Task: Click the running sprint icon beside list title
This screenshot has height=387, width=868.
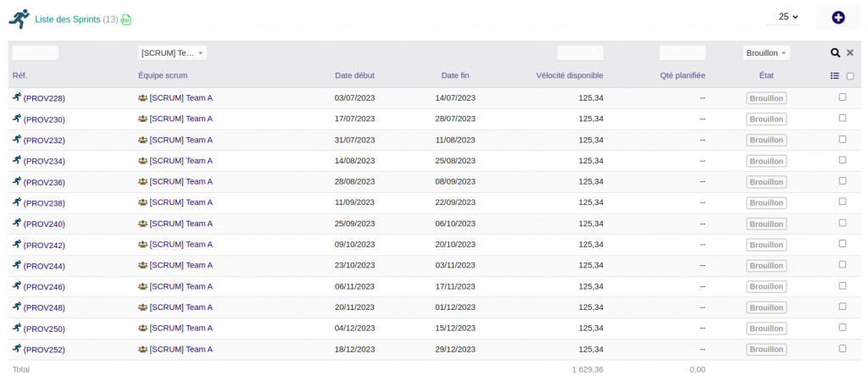Action: click(x=19, y=19)
